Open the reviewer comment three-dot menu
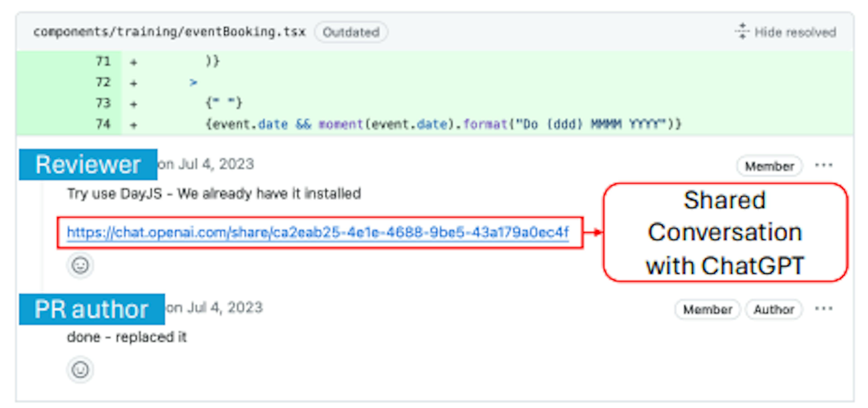This screenshot has width=868, height=408. [x=823, y=165]
